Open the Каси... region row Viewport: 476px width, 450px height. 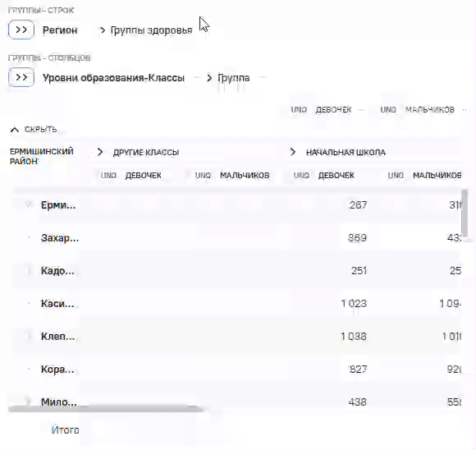tap(57, 304)
